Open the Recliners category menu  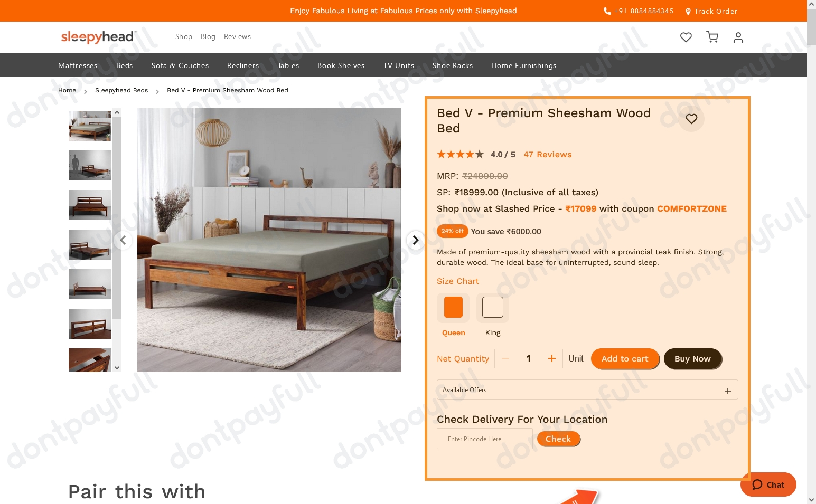[243, 65]
